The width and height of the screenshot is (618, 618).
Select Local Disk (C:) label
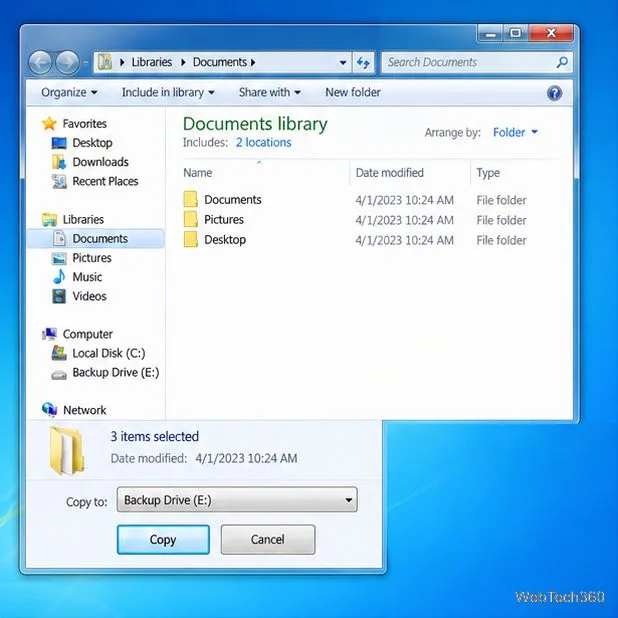tap(109, 354)
